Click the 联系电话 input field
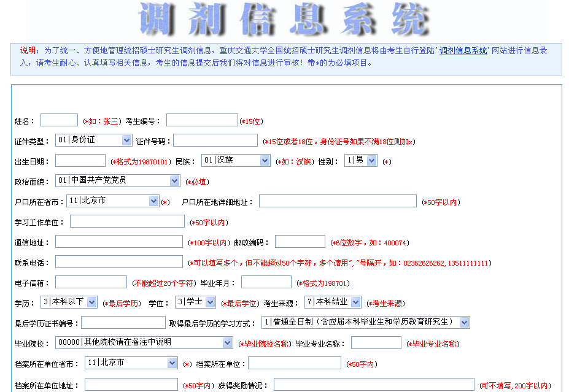 click(x=119, y=262)
